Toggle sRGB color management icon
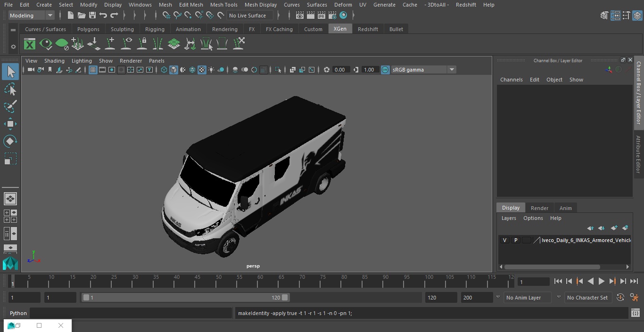This screenshot has height=332, width=644. click(385, 70)
